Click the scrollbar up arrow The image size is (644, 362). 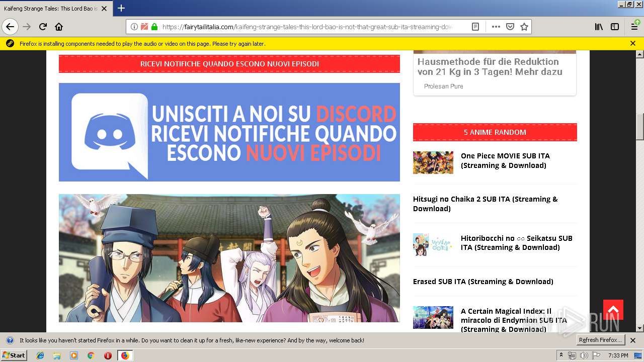coord(640,54)
